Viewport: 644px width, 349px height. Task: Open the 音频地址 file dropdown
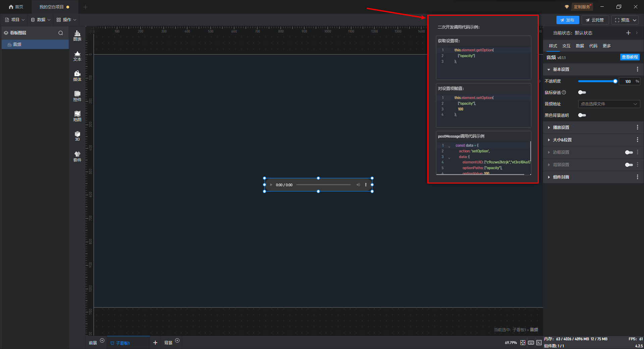coord(609,104)
